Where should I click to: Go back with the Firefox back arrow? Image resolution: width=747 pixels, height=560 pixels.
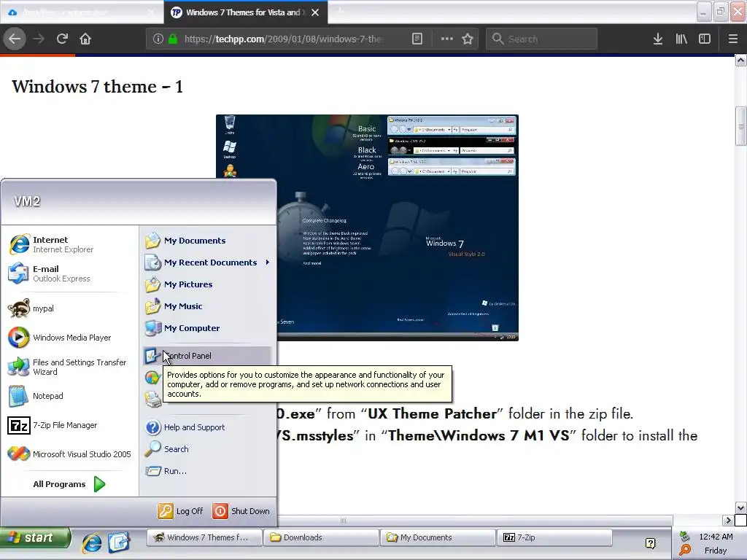click(x=15, y=39)
